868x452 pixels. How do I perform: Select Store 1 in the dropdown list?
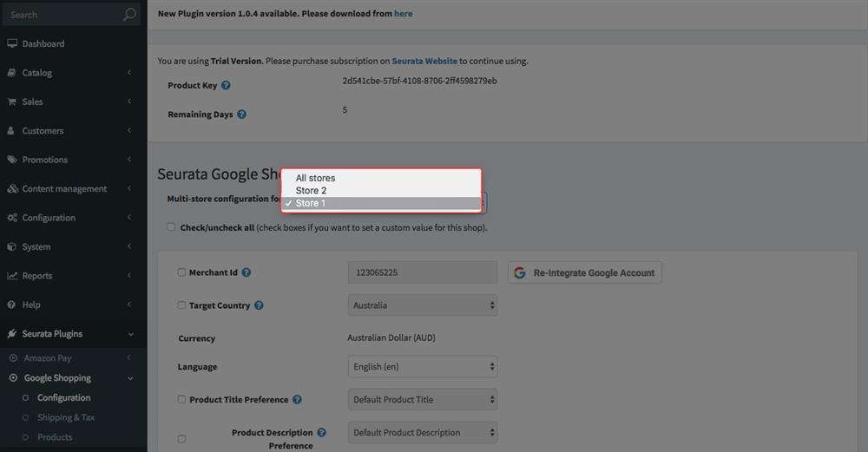click(381, 203)
